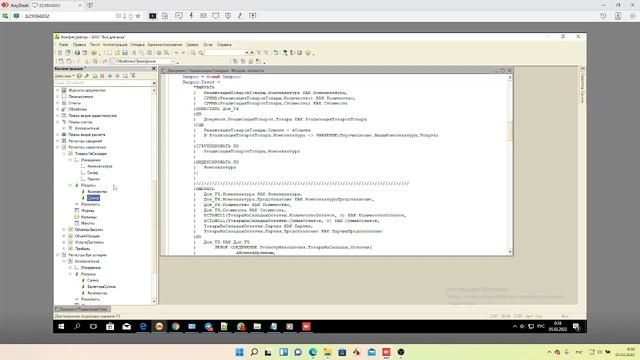Click the AnyDesk session recording icon

(x=253, y=16)
